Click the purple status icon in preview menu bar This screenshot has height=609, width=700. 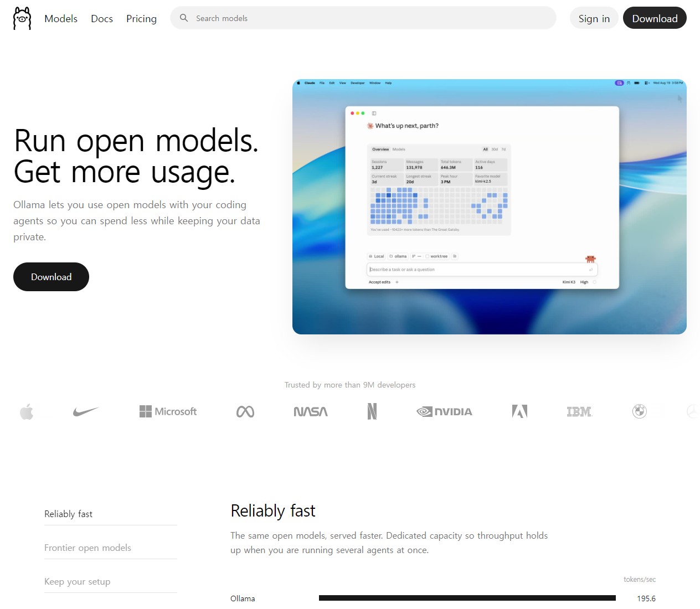click(x=619, y=83)
